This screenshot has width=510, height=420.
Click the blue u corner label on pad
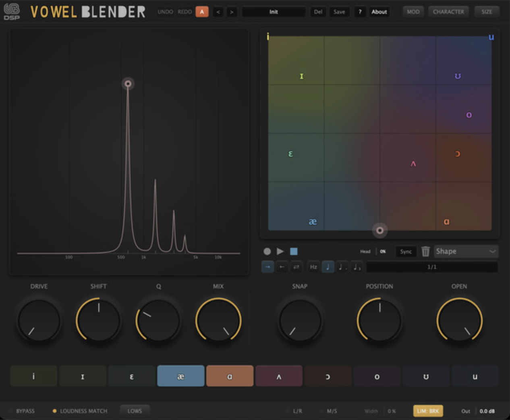491,37
